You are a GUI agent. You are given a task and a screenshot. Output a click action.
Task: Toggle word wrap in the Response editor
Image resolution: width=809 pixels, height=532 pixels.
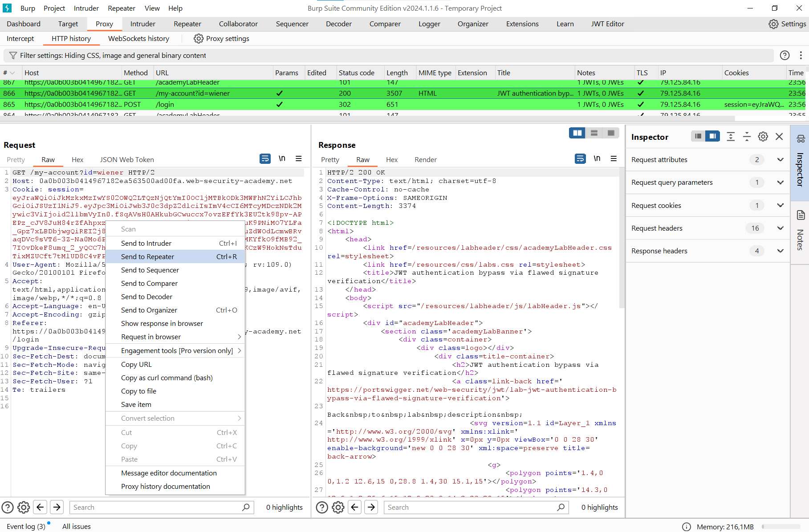580,158
